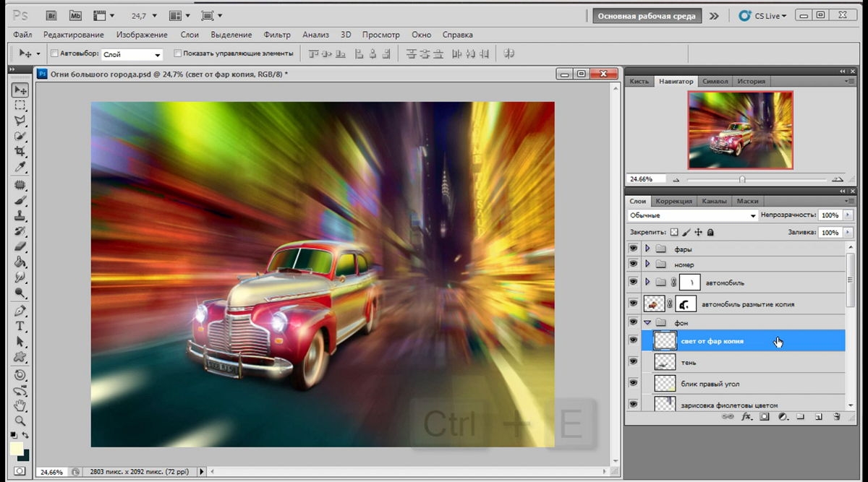Image resolution: width=868 pixels, height=482 pixels.
Task: Open the Файл menu
Action: click(22, 35)
